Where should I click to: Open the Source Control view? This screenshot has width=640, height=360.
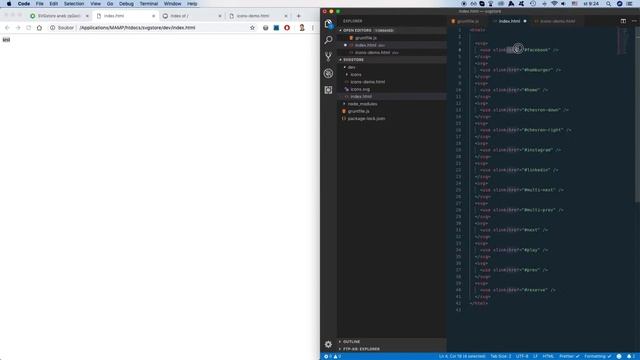point(329,57)
